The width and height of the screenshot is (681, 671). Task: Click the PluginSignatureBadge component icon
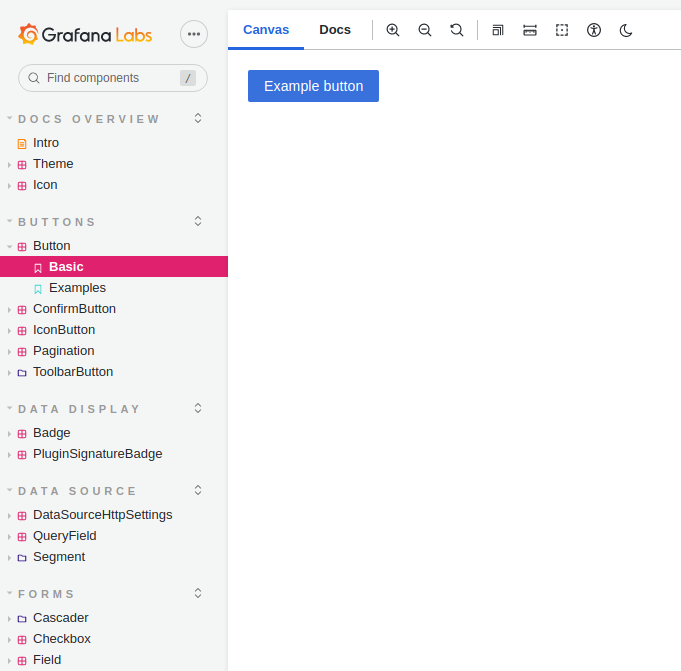22,455
